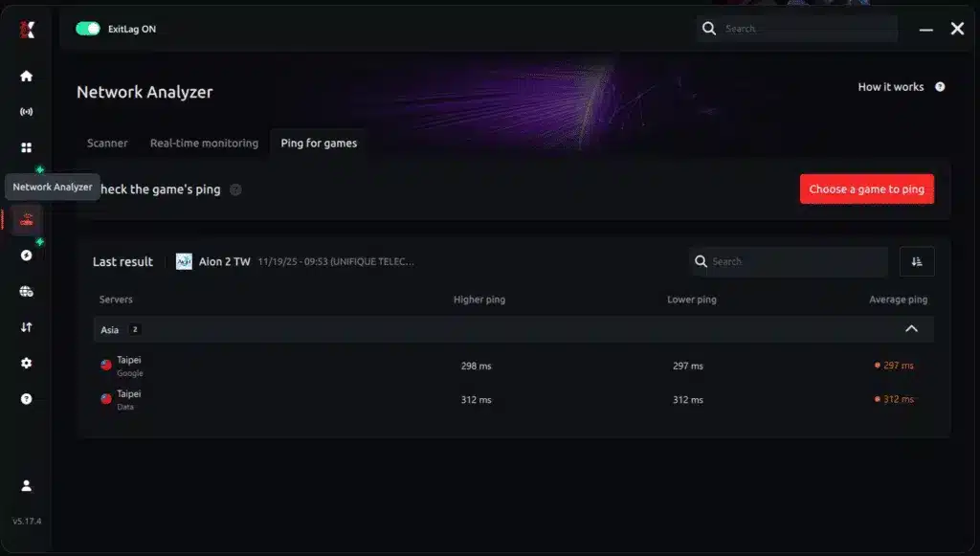The height and width of the screenshot is (556, 980).
Task: Select the Taipei Google server row
Action: [514, 366]
